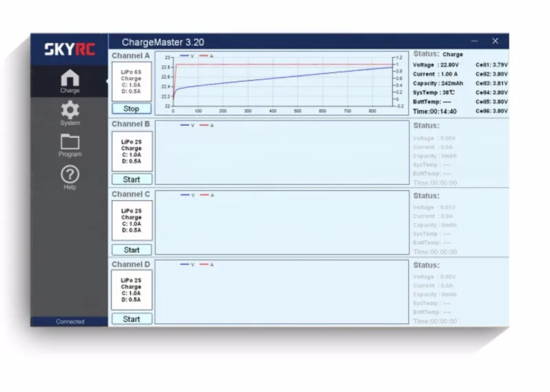This screenshot has height=392, width=550.
Task: Click the empty Channel B graph area
Action: click(x=282, y=153)
